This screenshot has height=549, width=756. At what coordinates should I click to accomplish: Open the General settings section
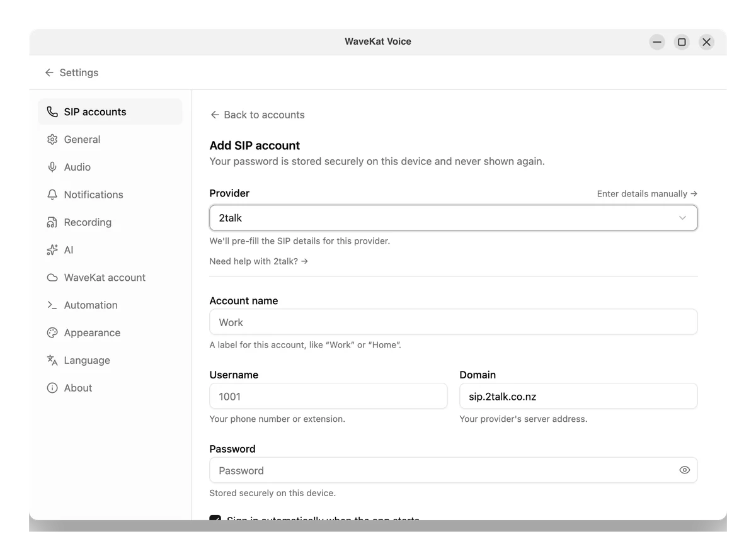(110, 140)
